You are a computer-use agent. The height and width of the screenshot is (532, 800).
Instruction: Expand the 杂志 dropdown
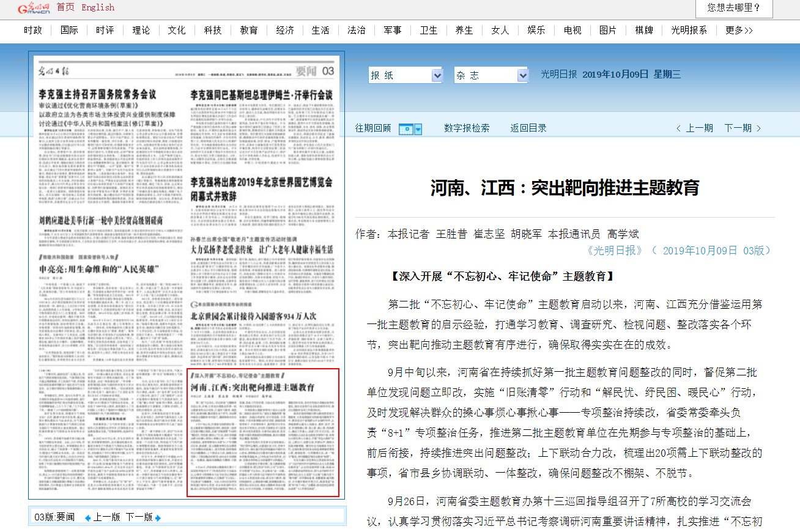point(522,75)
